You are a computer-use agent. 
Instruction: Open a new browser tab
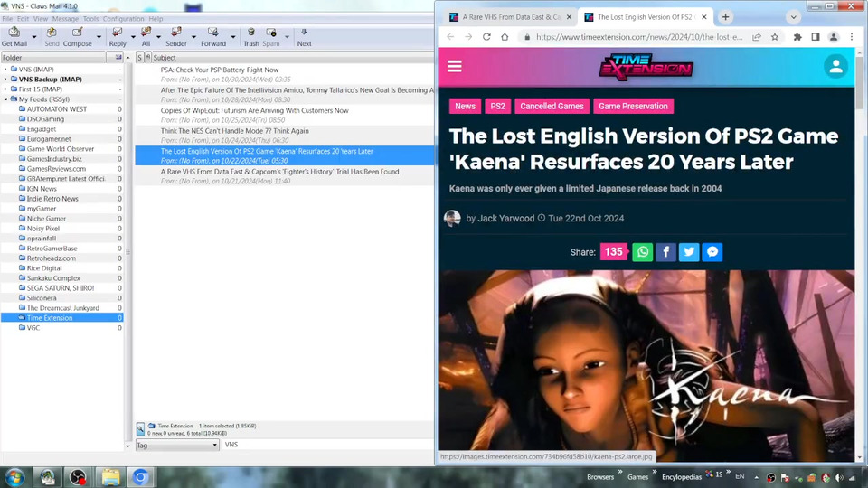click(x=725, y=17)
